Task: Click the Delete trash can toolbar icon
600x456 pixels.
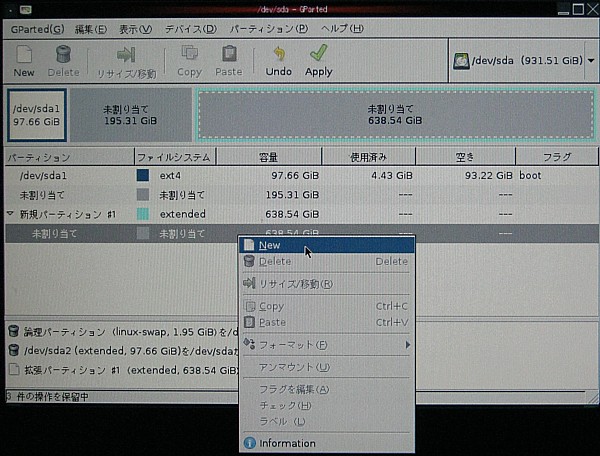Action: tap(64, 54)
